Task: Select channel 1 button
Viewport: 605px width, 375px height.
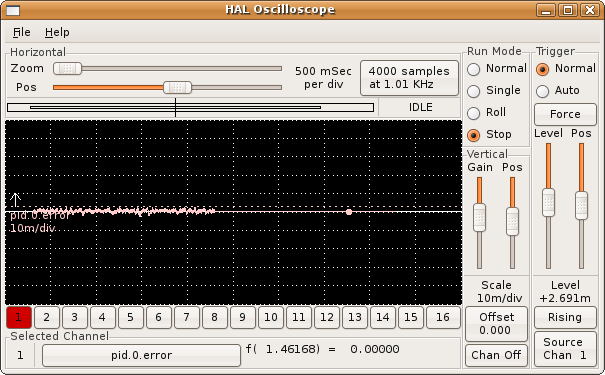Action: 18,318
